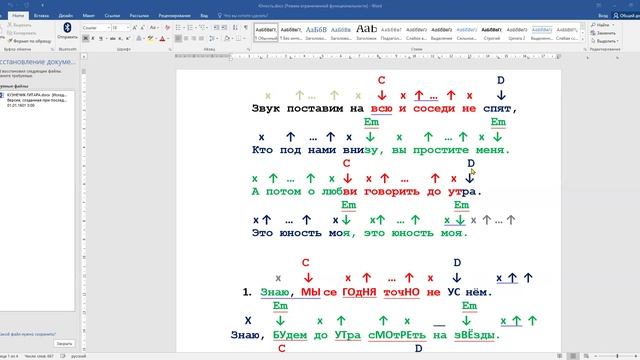Open line spacing options

213,38
